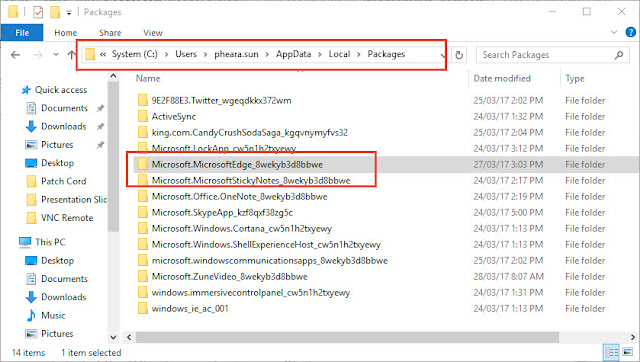
Task: Select Microsoft.ZuneVideo folder icon
Action: (142, 277)
